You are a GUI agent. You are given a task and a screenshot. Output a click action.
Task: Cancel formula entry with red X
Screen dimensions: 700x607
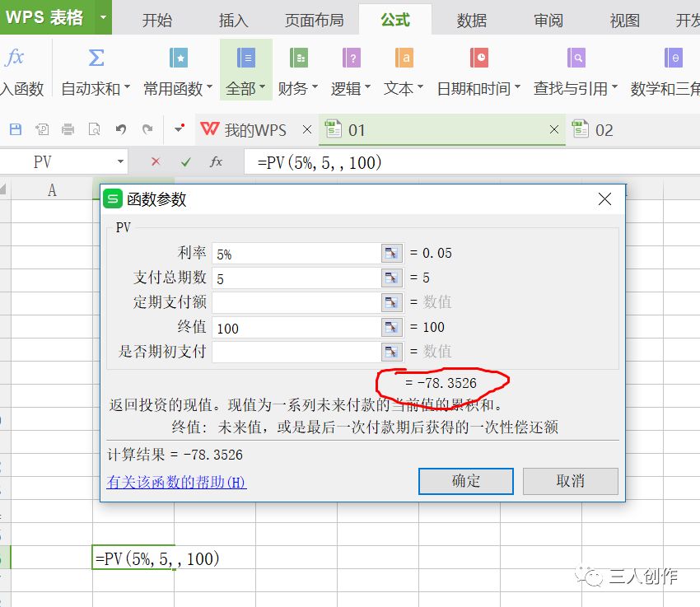click(x=156, y=162)
